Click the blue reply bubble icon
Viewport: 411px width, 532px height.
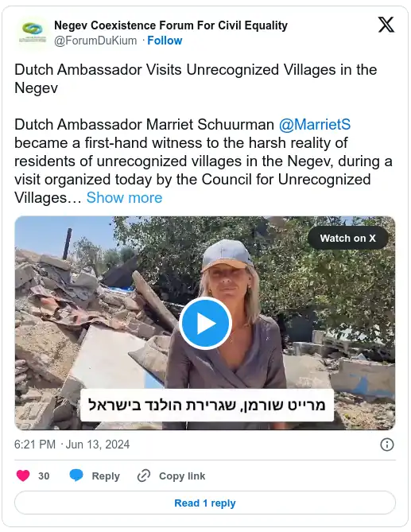click(76, 476)
